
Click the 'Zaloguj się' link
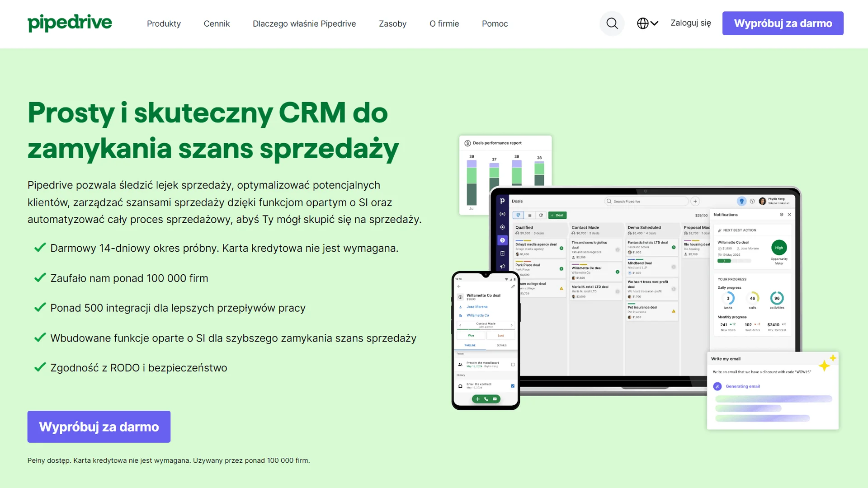tap(690, 23)
